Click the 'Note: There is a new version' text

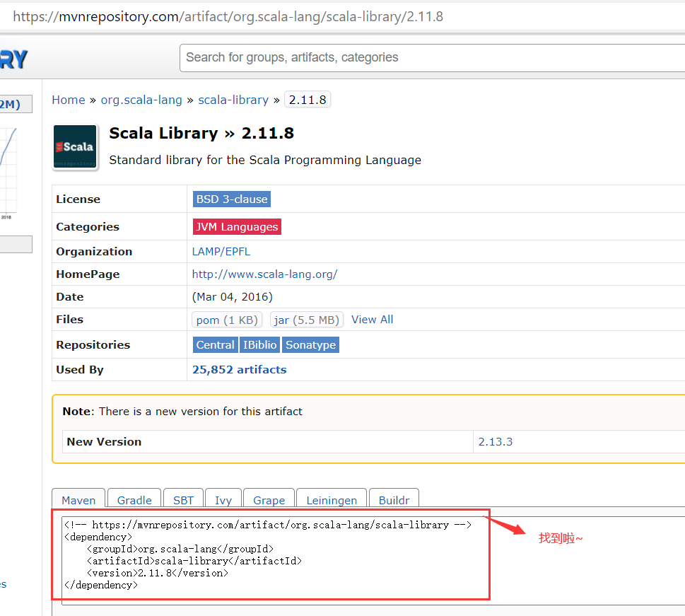(182, 412)
